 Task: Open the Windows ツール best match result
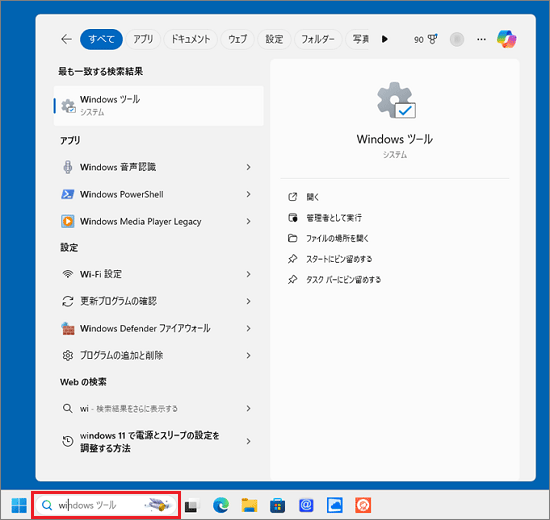click(159, 106)
